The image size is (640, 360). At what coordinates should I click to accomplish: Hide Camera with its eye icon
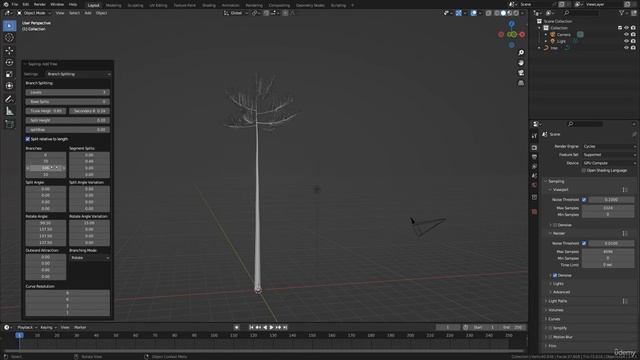pyautogui.click(x=626, y=35)
